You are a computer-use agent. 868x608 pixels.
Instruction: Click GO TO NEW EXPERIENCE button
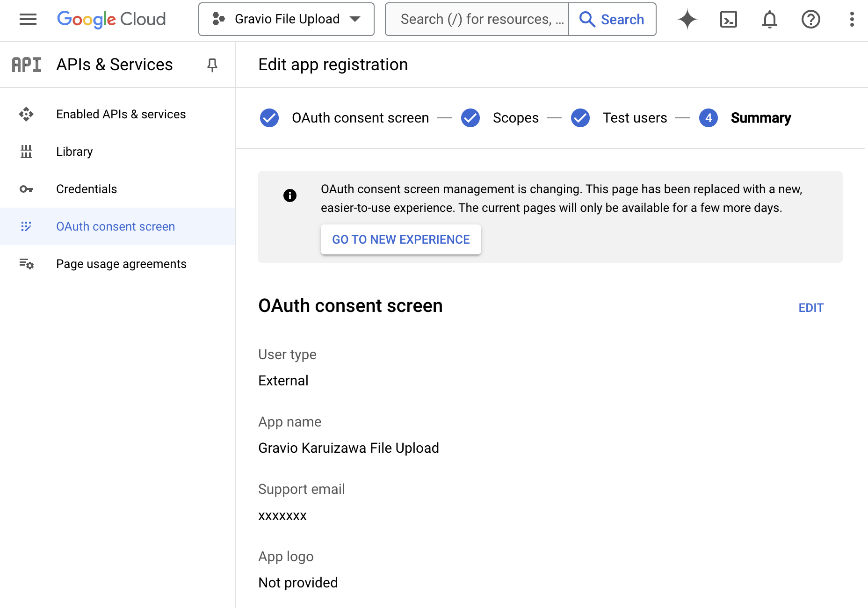[x=401, y=239]
